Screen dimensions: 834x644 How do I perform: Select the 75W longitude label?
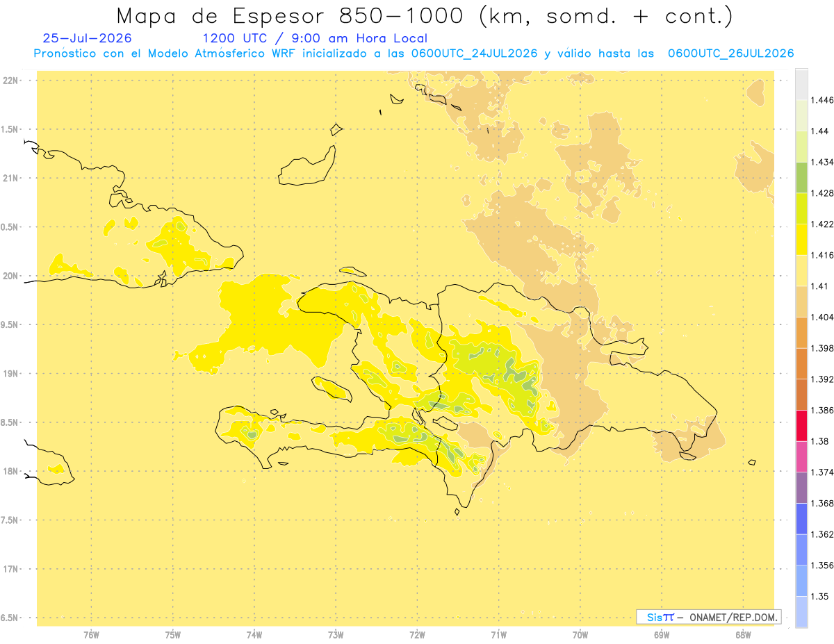pos(173,635)
